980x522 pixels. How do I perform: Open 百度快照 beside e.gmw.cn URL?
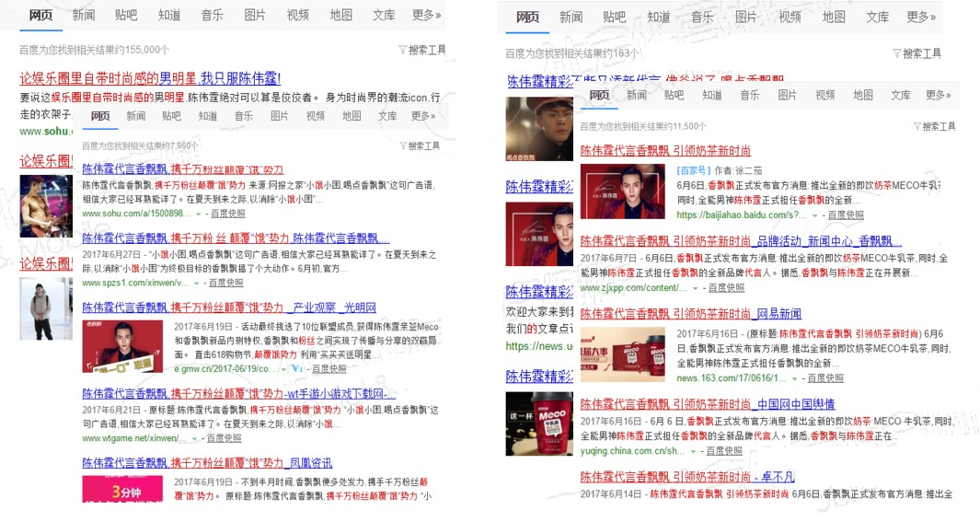[x=329, y=369]
